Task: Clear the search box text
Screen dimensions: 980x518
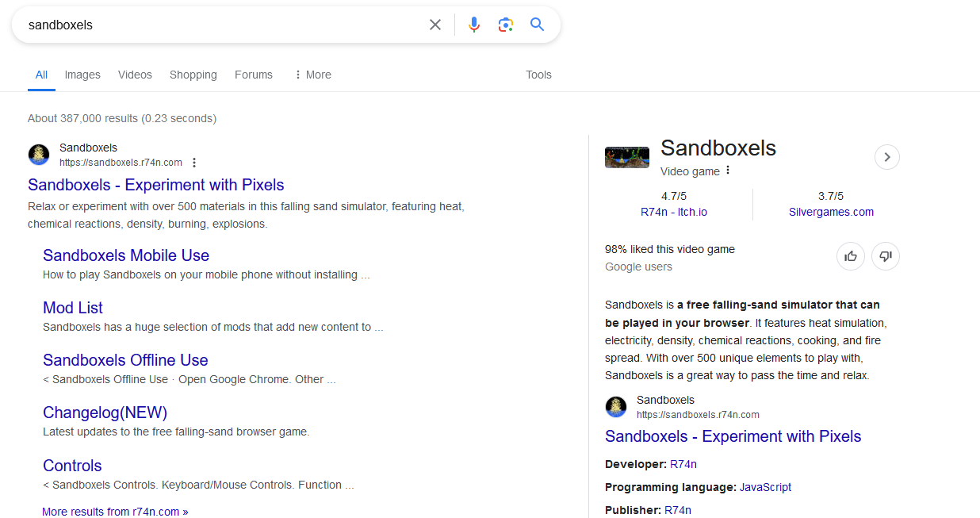Action: (435, 25)
